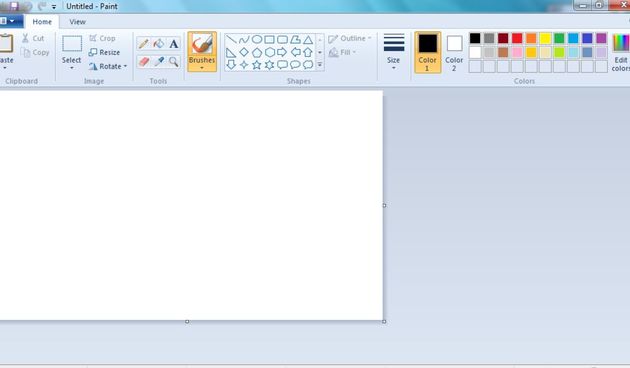Pick the Hexagon shape

270,52
